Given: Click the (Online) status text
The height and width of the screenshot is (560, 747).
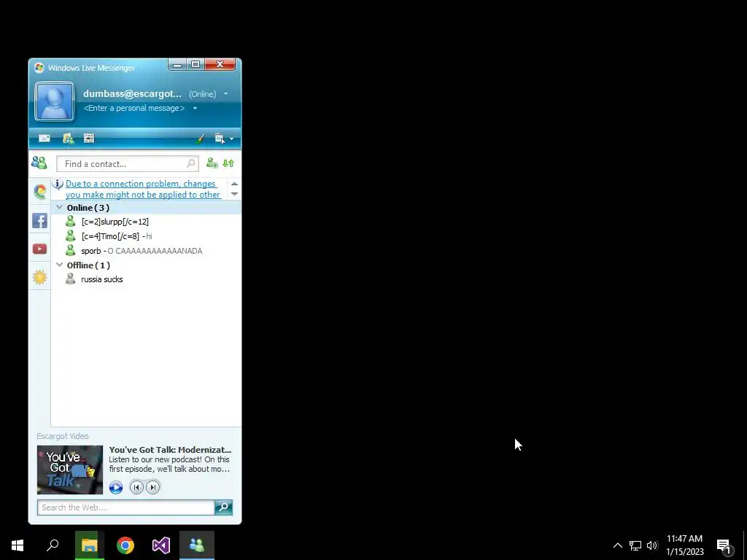Looking at the screenshot, I should (x=203, y=94).
